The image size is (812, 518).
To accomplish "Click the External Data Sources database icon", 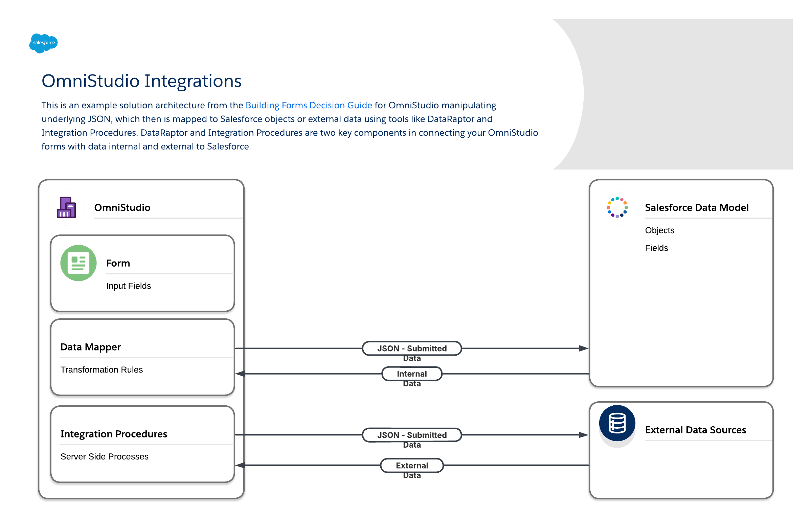I will 617,423.
